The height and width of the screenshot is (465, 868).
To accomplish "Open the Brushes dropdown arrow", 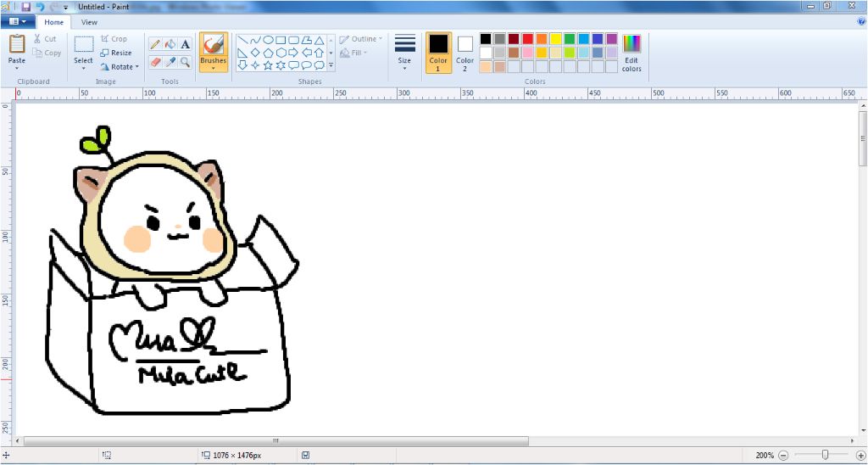I will (x=213, y=68).
